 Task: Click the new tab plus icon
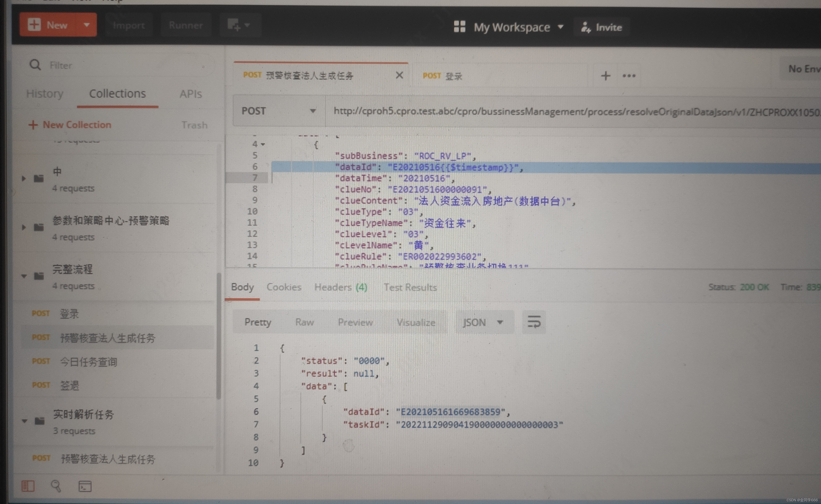605,76
